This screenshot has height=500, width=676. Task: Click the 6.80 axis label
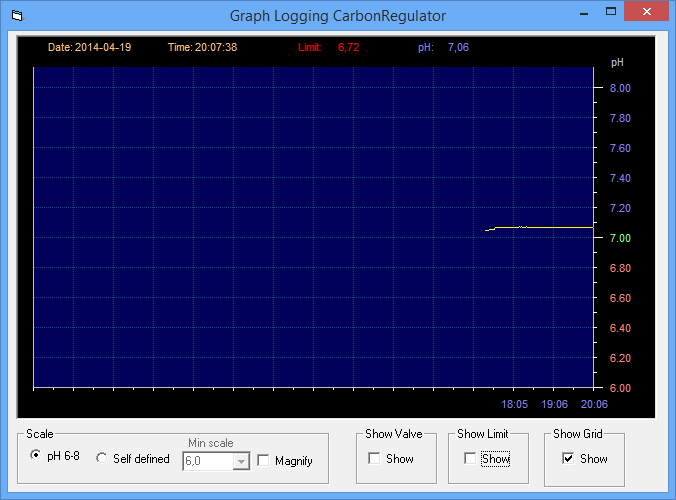tap(620, 268)
